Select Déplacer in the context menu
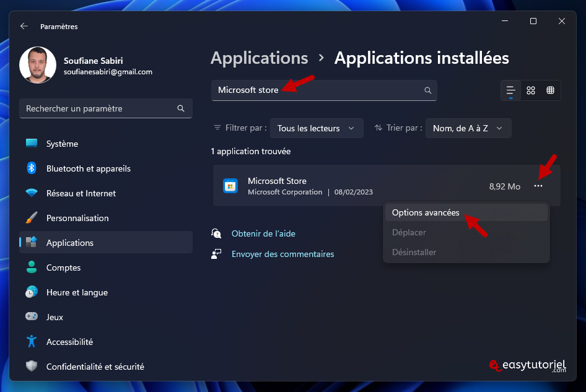Screen dimensions: 586x392 click(x=466, y=232)
